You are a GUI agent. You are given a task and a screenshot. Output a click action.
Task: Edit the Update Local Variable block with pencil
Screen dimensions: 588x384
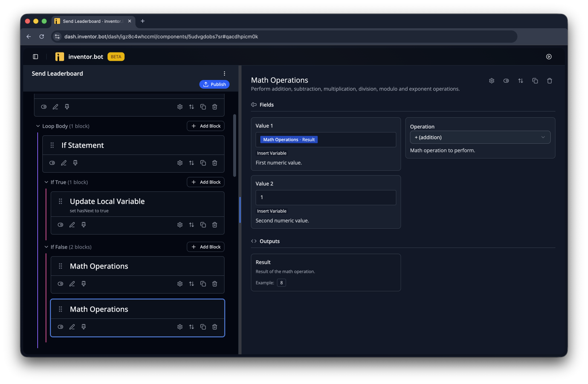coord(72,225)
